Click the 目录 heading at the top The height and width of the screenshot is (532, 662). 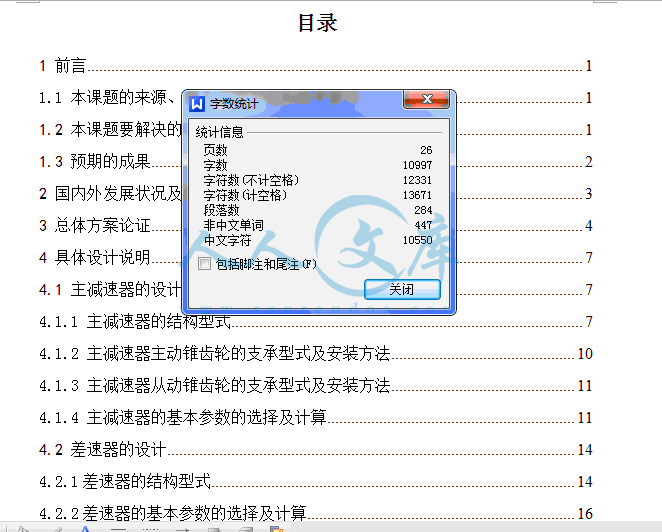click(x=318, y=23)
